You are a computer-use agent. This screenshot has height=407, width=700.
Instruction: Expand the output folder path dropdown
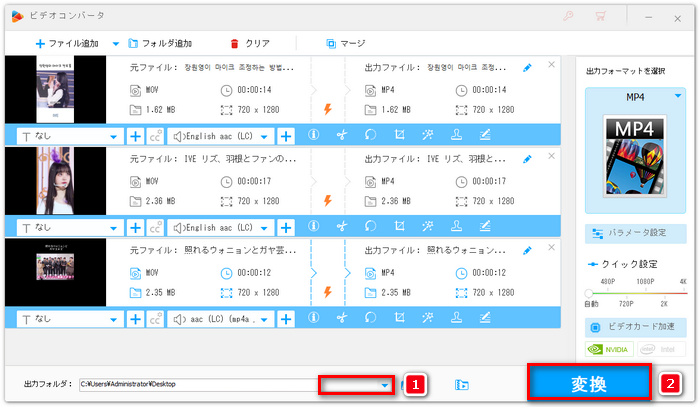point(385,385)
